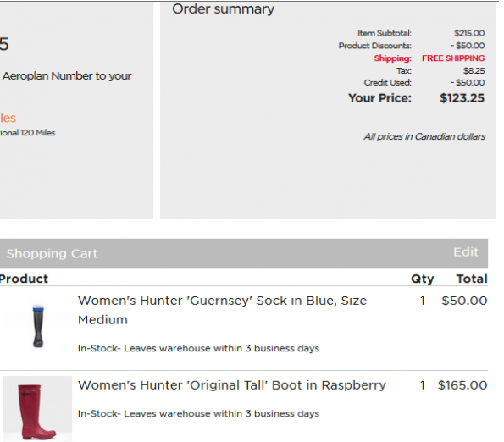
Task: Click the Aeroplan Number text
Action: pos(47,76)
